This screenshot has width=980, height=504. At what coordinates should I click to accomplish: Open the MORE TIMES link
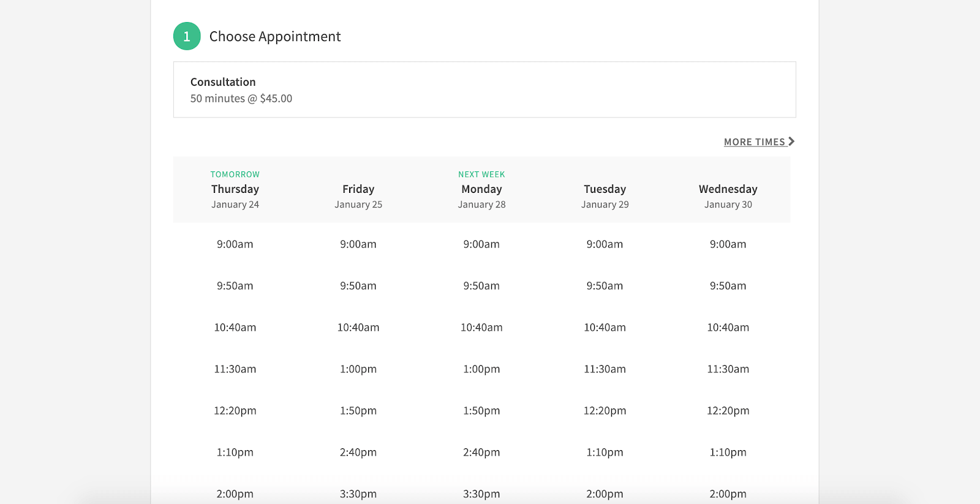click(x=755, y=142)
